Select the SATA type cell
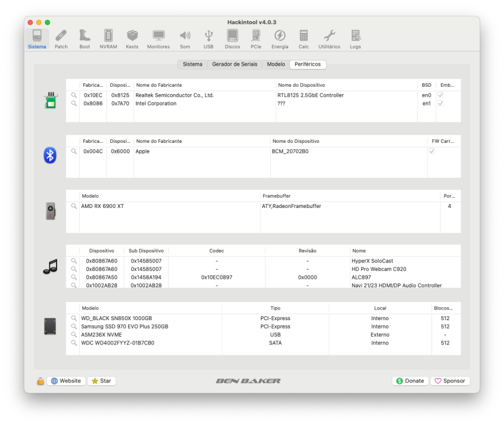This screenshot has width=504, height=425. pos(275,343)
